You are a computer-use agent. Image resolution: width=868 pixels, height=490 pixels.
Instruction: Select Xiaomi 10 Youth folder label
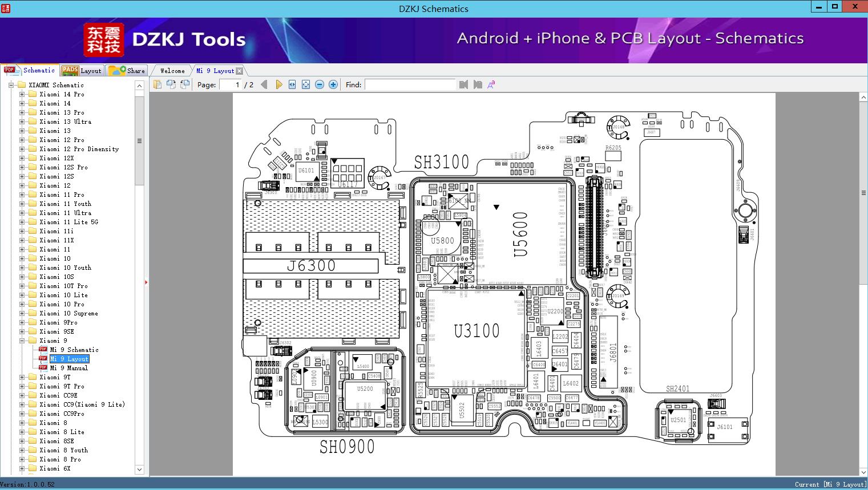coord(66,268)
